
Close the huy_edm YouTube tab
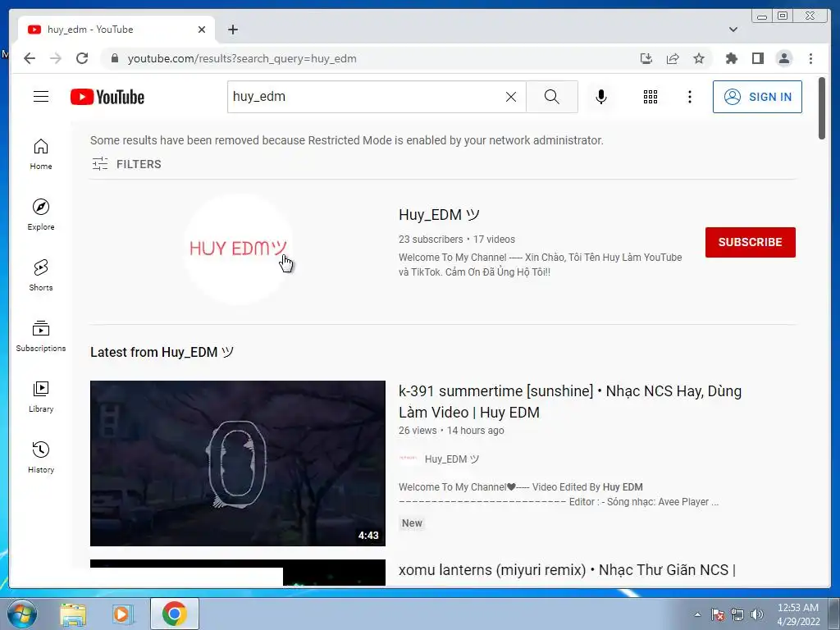point(202,30)
